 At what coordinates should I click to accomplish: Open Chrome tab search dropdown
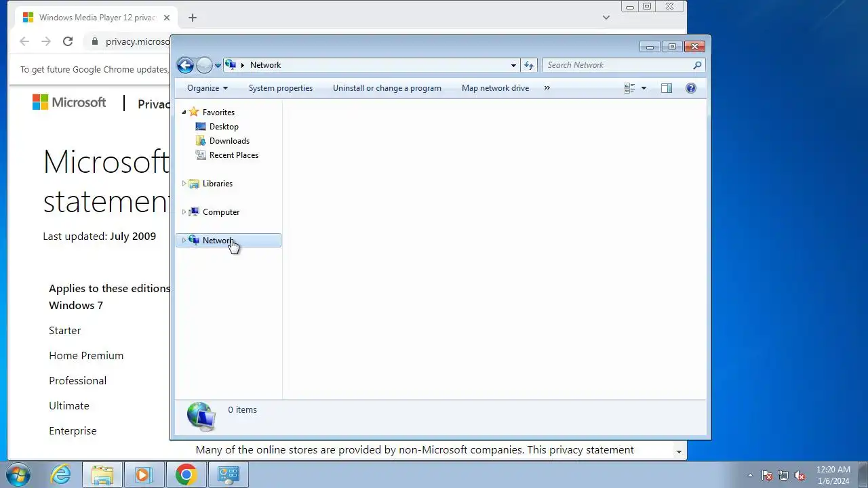[606, 18]
